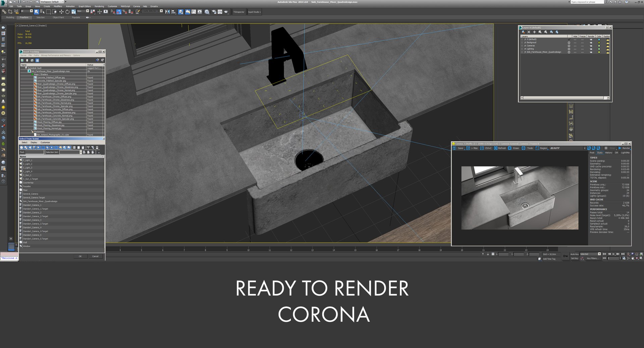This screenshot has height=348, width=644.
Task: Click the Render Production teapot icon
Action: coord(226,12)
